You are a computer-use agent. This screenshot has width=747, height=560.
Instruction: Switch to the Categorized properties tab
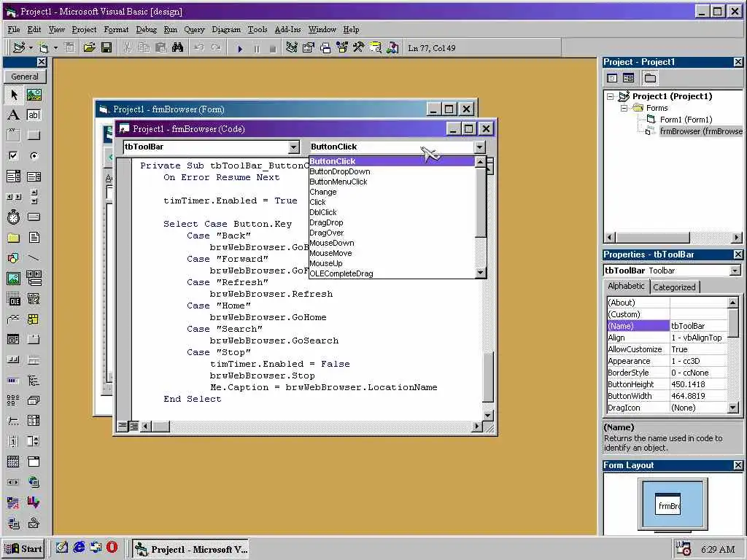tap(674, 287)
